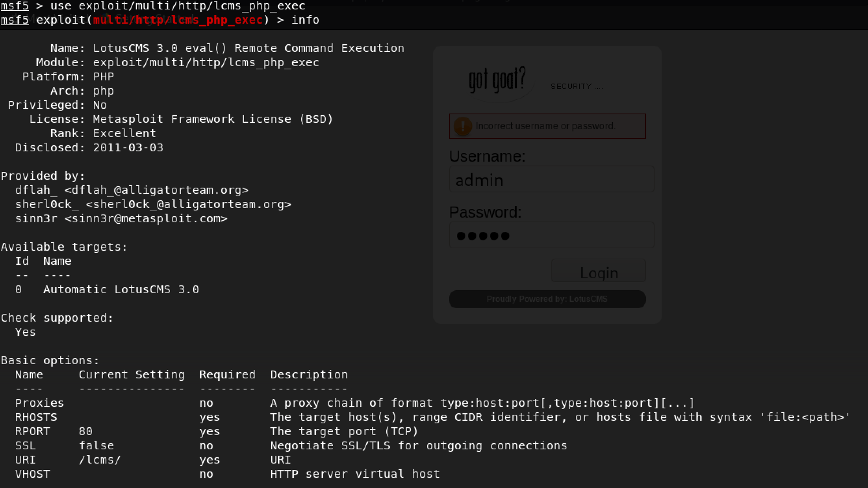Click the 'Available targets:' heading
This screenshot has height=488, width=868.
pyautogui.click(x=64, y=247)
